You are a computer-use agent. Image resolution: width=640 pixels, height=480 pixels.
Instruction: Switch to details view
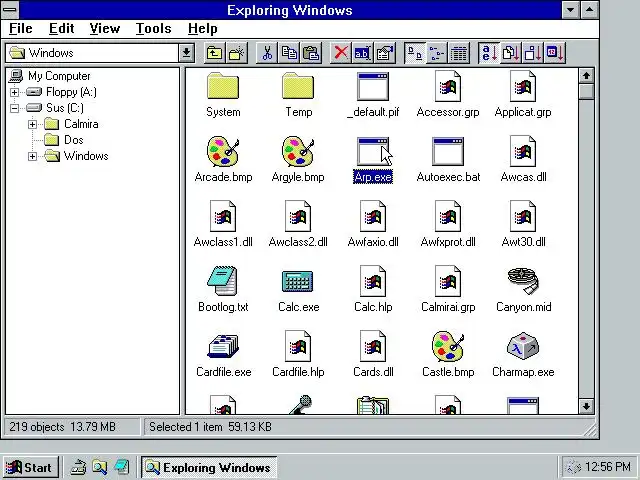(459, 53)
